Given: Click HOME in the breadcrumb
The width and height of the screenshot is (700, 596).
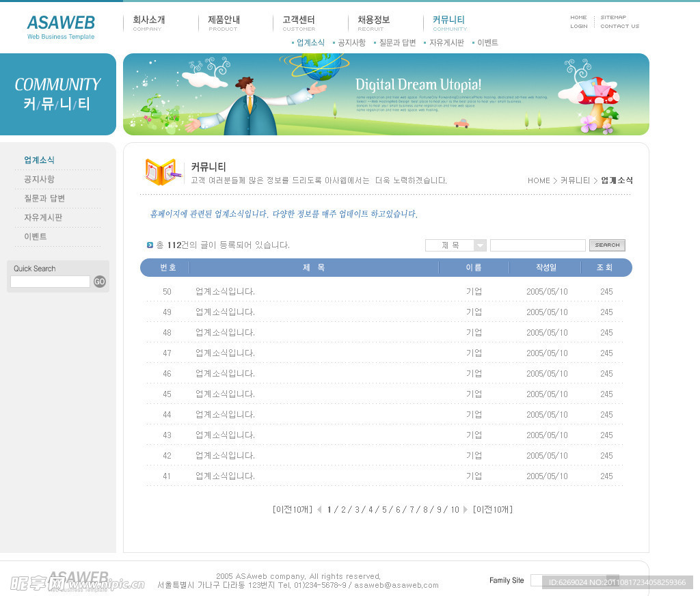Looking at the screenshot, I should (x=539, y=180).
